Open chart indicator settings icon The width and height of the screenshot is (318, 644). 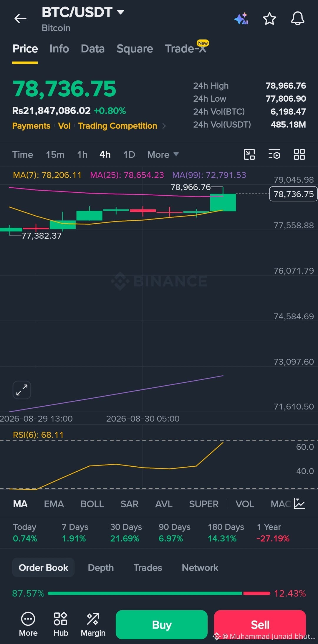274,154
